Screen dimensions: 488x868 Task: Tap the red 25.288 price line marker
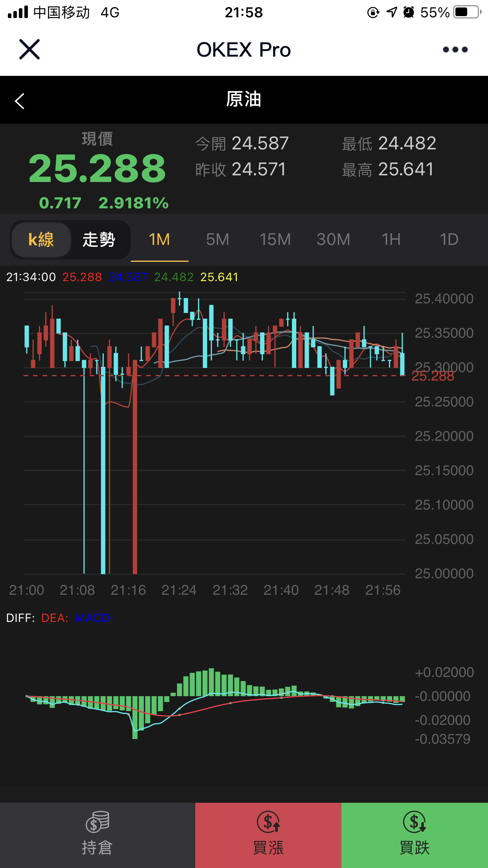433,376
